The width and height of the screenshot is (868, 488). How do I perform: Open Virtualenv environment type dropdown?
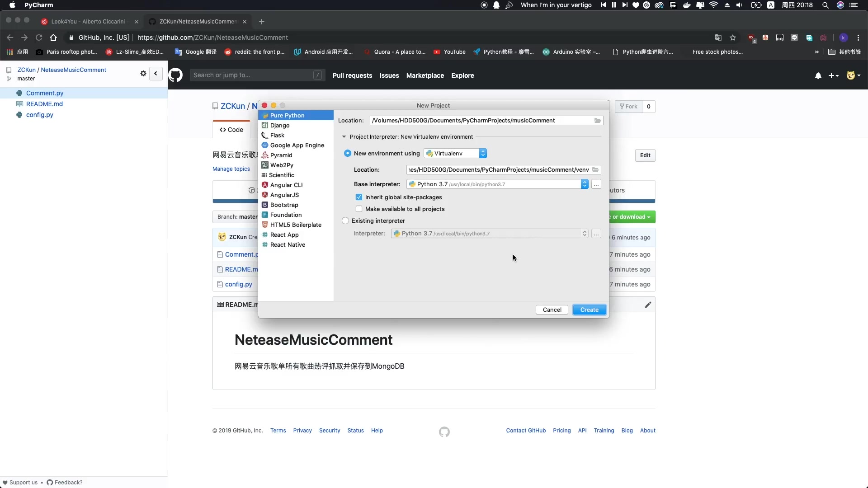pyautogui.click(x=455, y=153)
